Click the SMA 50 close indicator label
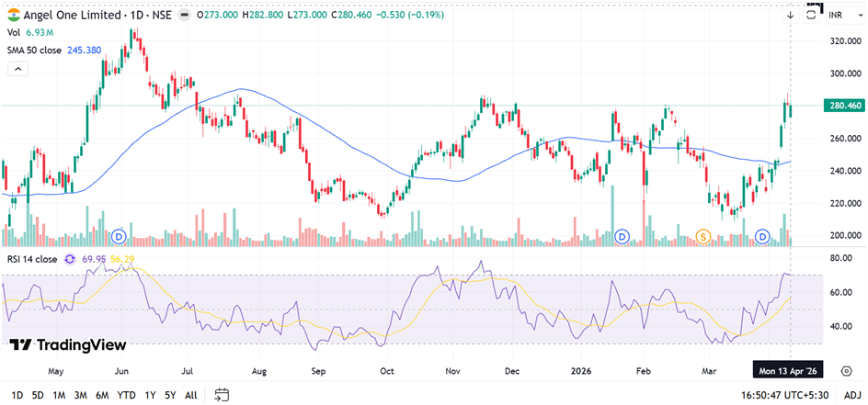 pos(34,49)
